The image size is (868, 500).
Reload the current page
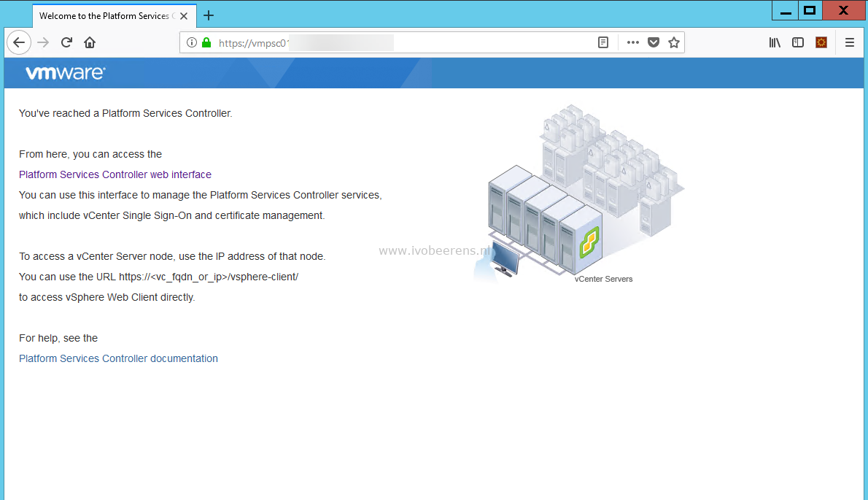66,42
